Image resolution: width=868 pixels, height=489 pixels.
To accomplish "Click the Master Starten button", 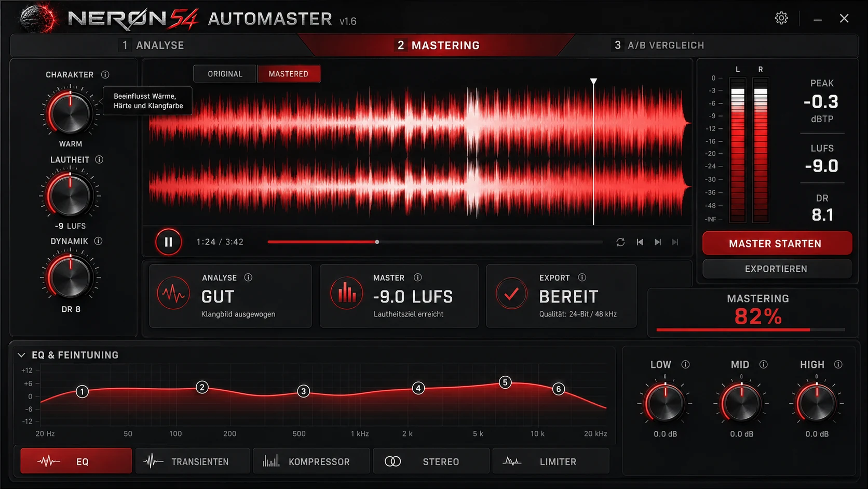I will 777,243.
